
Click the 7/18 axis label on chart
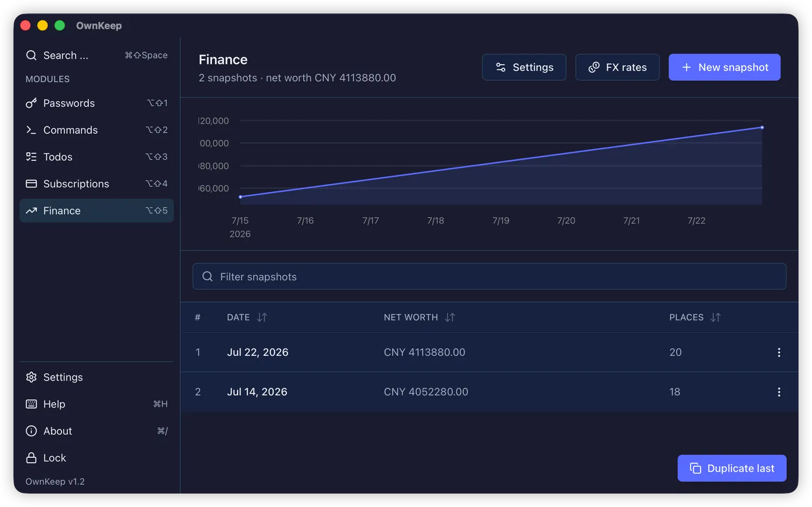pyautogui.click(x=436, y=220)
